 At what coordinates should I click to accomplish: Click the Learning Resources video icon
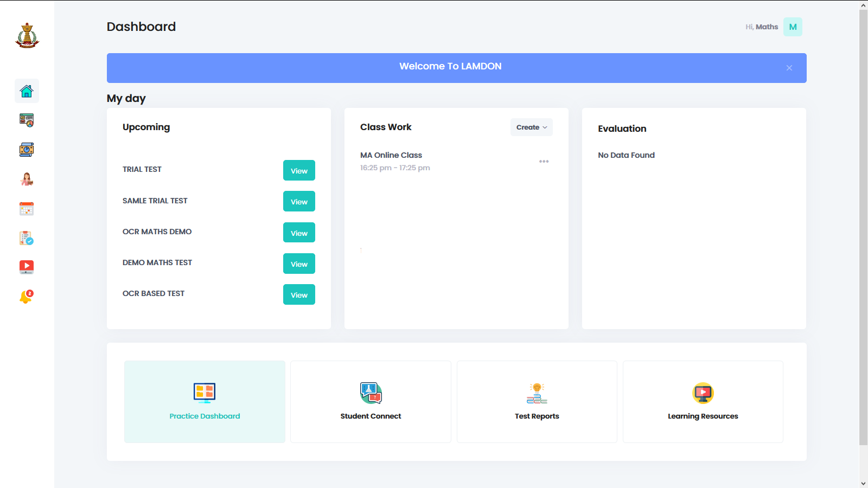(703, 393)
